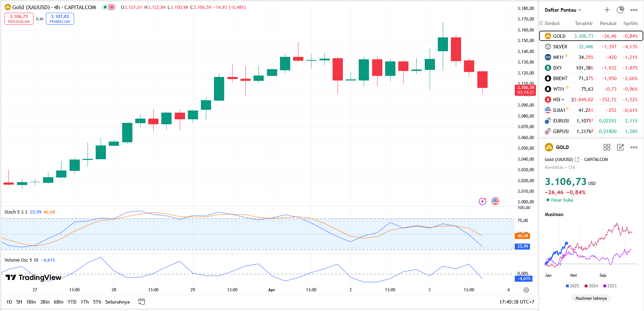Click the add symbol plus icon
The height and width of the screenshot is (311, 644).
coord(607,10)
